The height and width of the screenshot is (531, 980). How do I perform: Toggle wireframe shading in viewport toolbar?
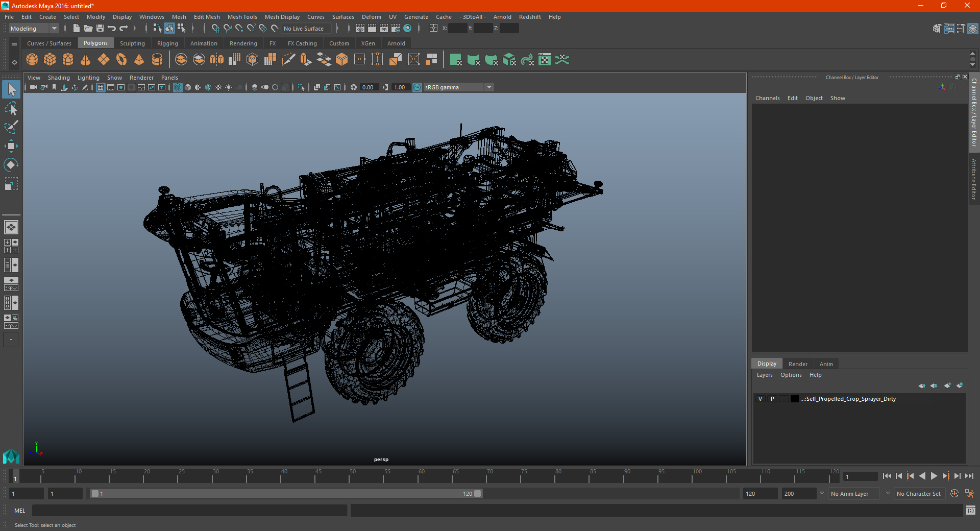(178, 87)
